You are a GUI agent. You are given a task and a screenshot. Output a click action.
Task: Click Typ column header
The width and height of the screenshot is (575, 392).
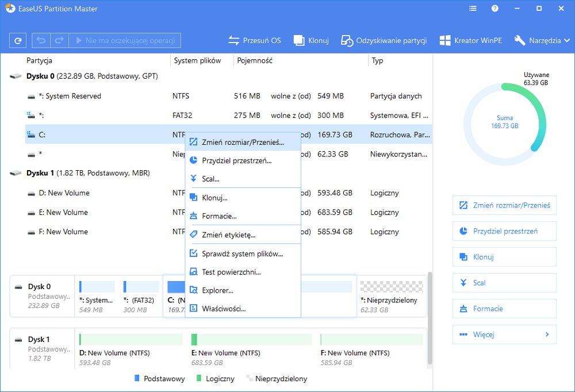coord(377,60)
